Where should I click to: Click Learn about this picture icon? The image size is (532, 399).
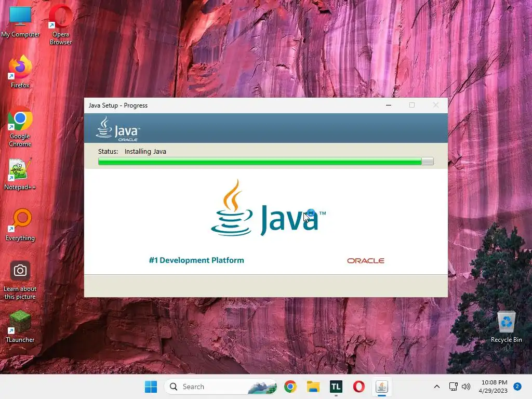[x=20, y=280]
